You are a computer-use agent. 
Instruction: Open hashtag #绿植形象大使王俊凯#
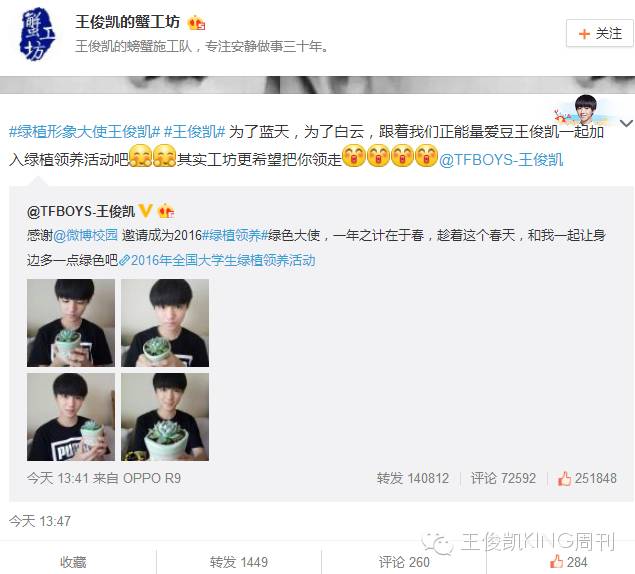coord(84,132)
